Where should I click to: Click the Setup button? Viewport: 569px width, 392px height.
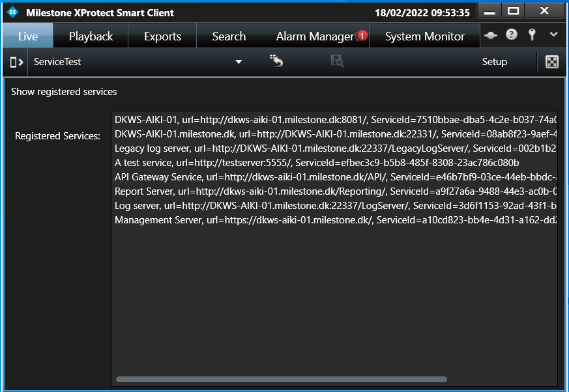tap(494, 62)
